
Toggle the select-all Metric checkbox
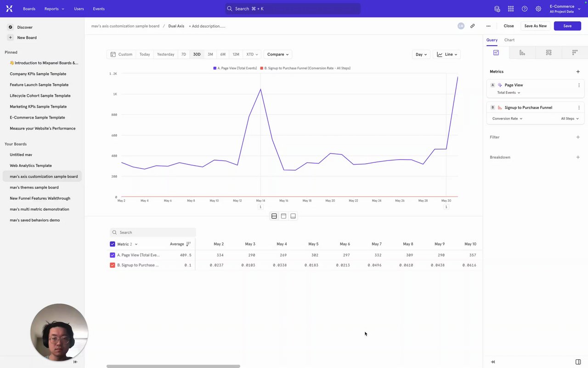click(x=113, y=244)
